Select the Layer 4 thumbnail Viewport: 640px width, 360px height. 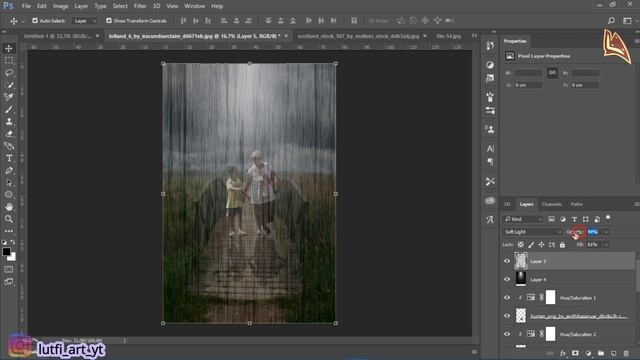coord(521,279)
